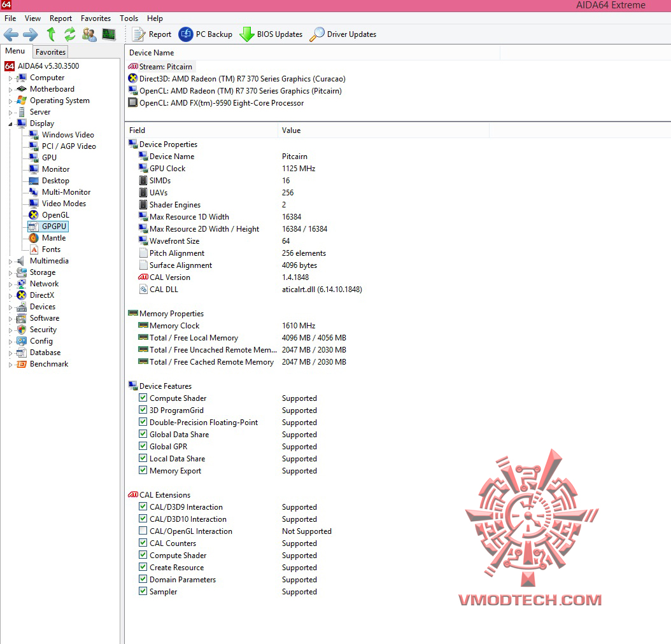Toggle the Global Data Share checkbox
Image resolution: width=671 pixels, height=644 pixels.
tap(143, 433)
